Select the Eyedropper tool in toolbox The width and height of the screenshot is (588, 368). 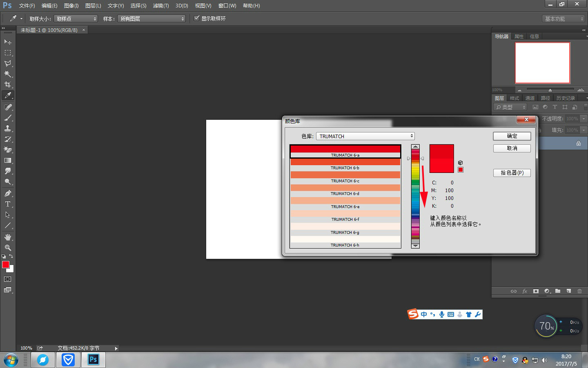point(8,95)
